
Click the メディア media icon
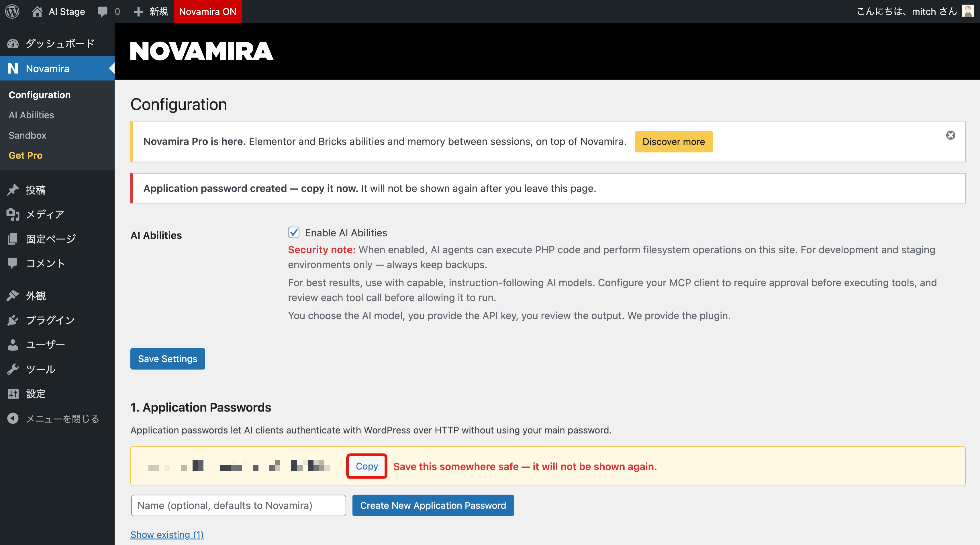(x=13, y=215)
